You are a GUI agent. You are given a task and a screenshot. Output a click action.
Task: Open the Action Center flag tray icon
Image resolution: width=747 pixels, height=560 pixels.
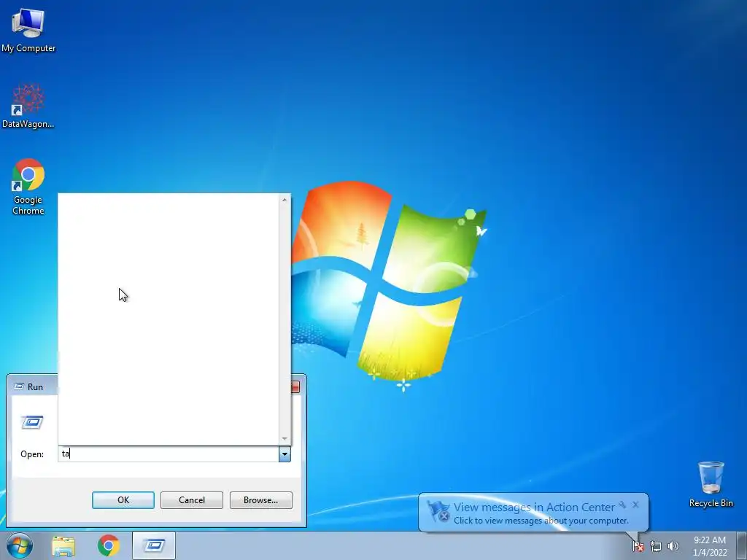click(638, 546)
